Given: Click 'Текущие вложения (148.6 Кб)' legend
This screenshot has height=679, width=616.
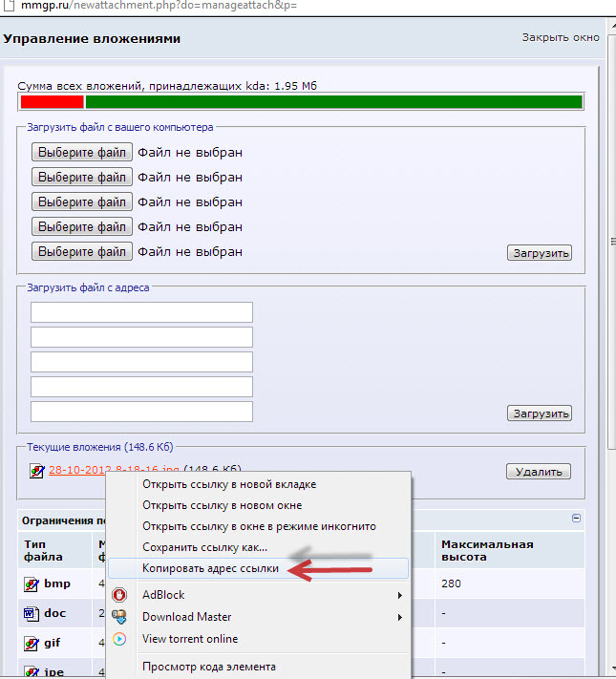Looking at the screenshot, I should tap(100, 447).
